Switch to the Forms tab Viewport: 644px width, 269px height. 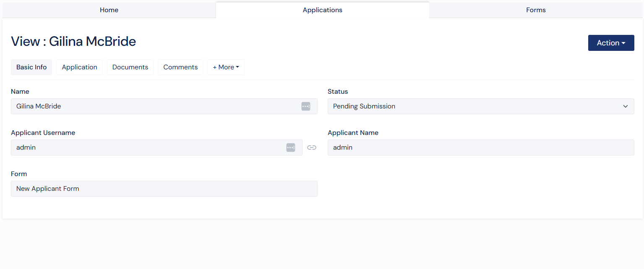pyautogui.click(x=536, y=10)
